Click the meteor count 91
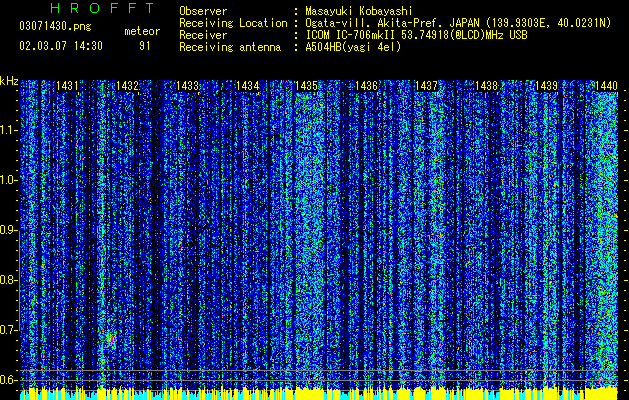Screen dimensions: 629x400 [144, 46]
